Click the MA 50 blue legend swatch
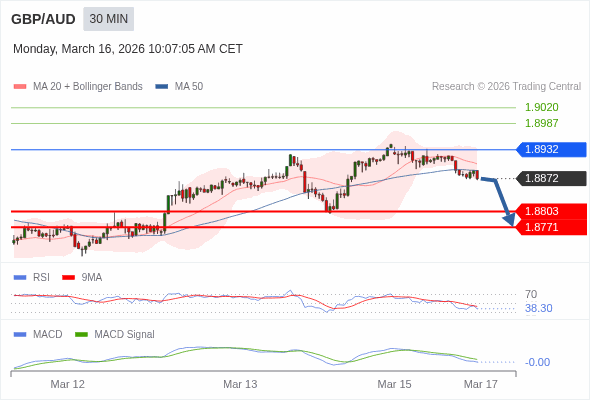 [x=161, y=87]
